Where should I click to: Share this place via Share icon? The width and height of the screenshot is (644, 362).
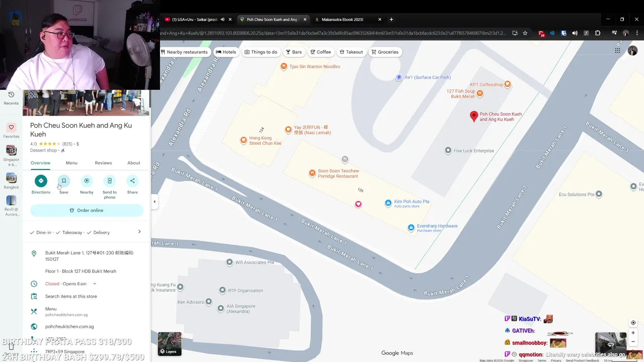click(132, 181)
